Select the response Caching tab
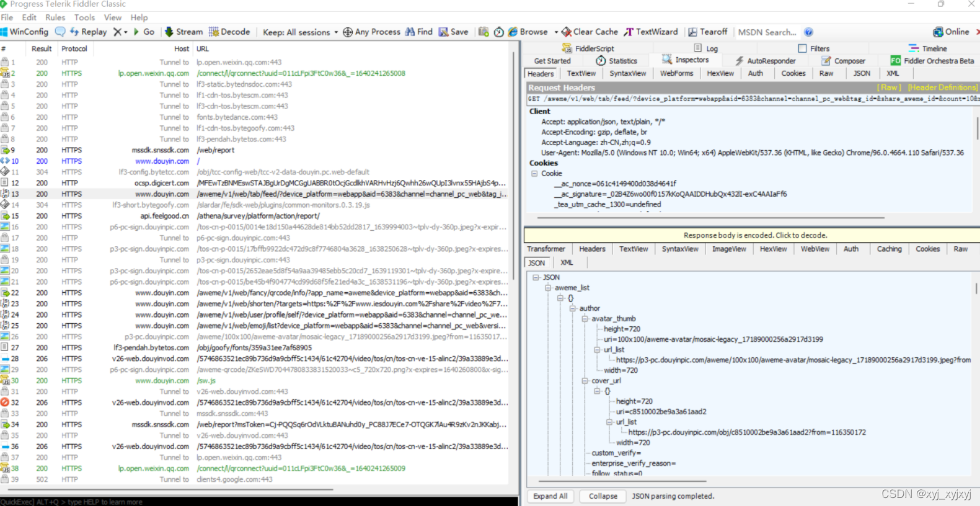This screenshot has height=506, width=980. 889,249
